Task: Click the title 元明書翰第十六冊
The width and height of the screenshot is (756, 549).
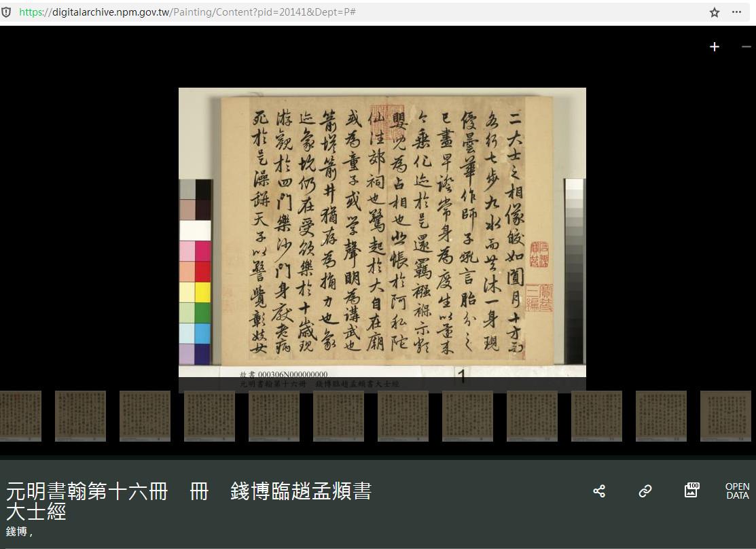Action: coord(87,491)
